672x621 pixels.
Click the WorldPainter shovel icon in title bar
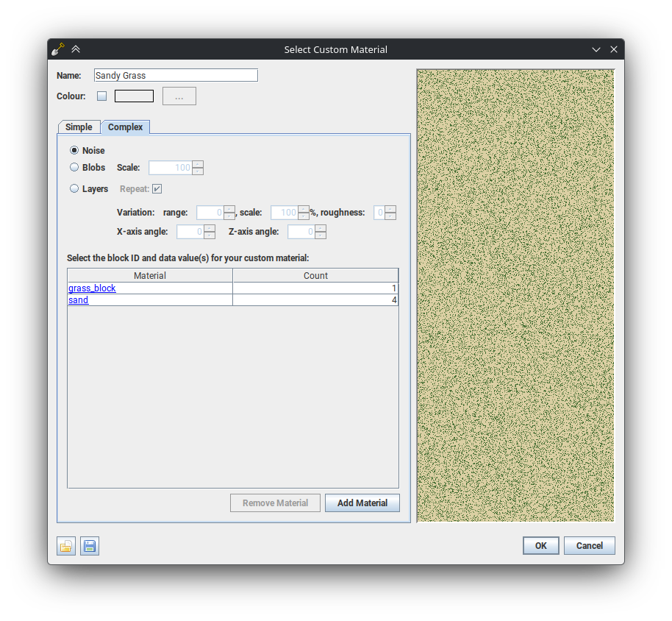57,49
